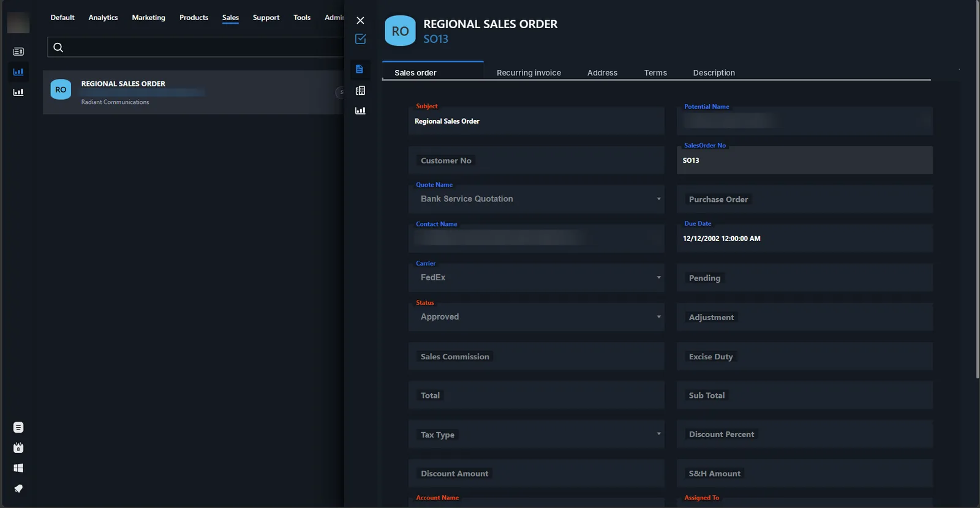Click the checkmark edit icon below the close button
Viewport: 980px width, 508px height.
(360, 39)
